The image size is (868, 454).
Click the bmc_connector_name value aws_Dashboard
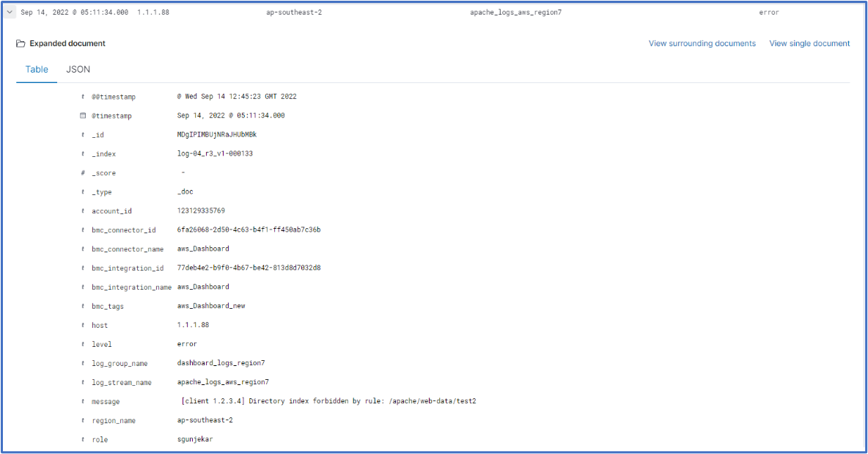[x=203, y=249]
